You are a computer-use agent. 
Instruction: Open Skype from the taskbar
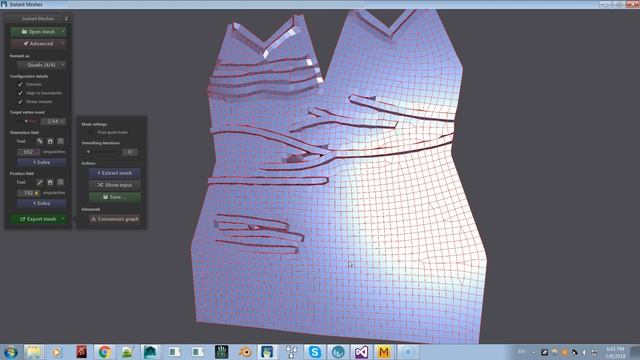(314, 352)
